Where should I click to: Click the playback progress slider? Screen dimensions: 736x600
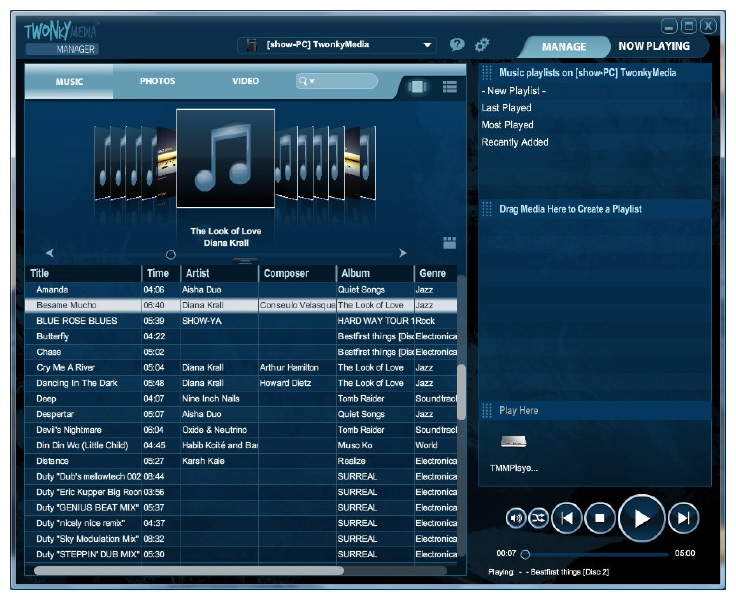[595, 553]
